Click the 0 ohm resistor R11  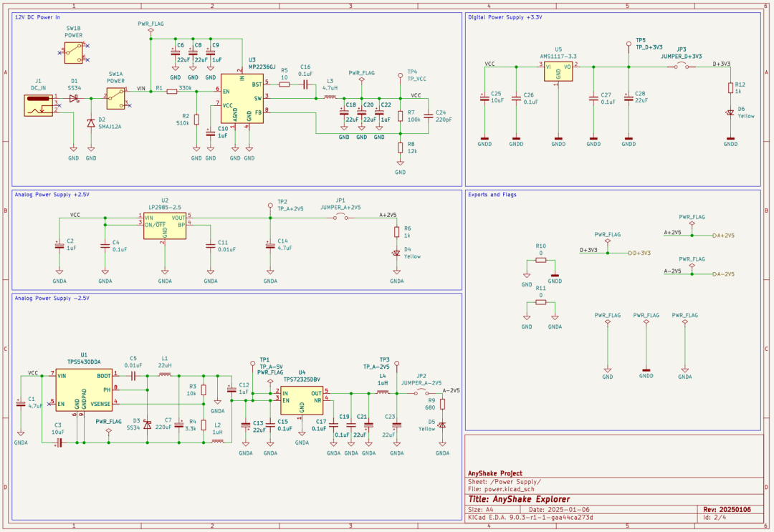tap(541, 302)
